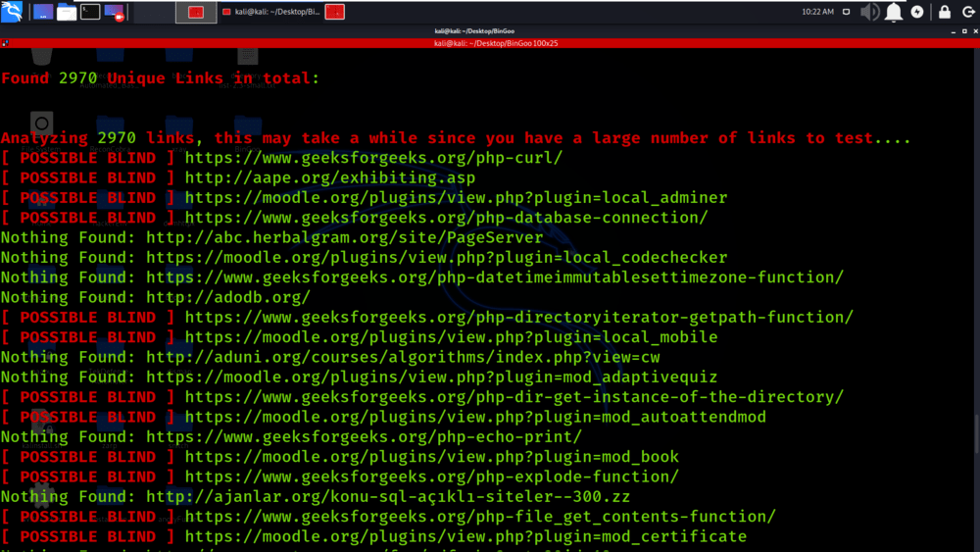Viewport: 980px width, 552px height.
Task: Open the notifications bell icon
Action: pos(894,12)
